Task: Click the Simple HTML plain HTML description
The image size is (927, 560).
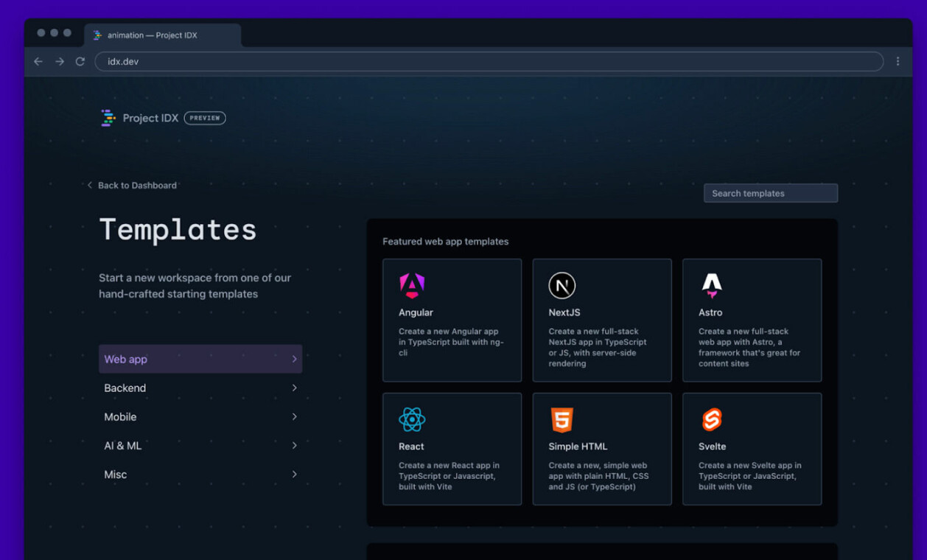Action: [x=598, y=476]
